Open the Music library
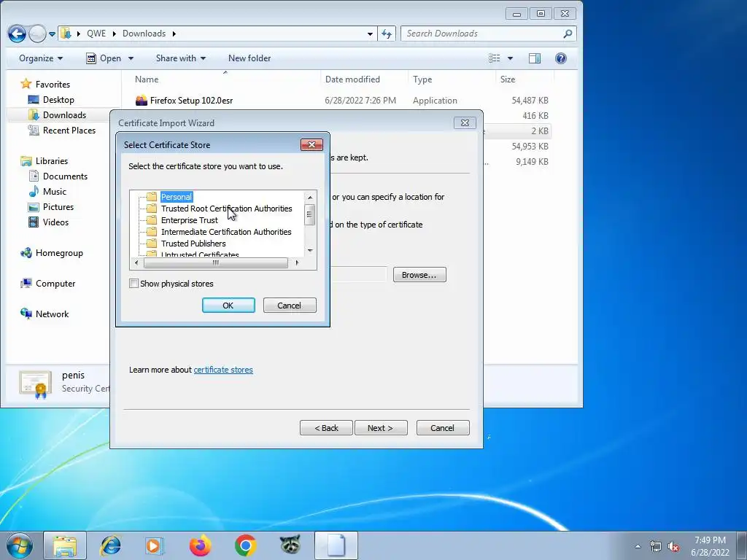 [54, 192]
